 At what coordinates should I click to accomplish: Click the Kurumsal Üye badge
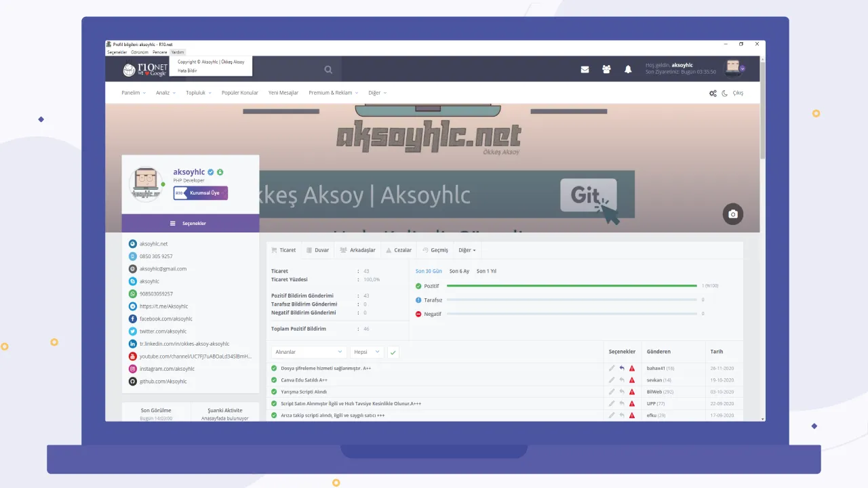pyautogui.click(x=201, y=193)
